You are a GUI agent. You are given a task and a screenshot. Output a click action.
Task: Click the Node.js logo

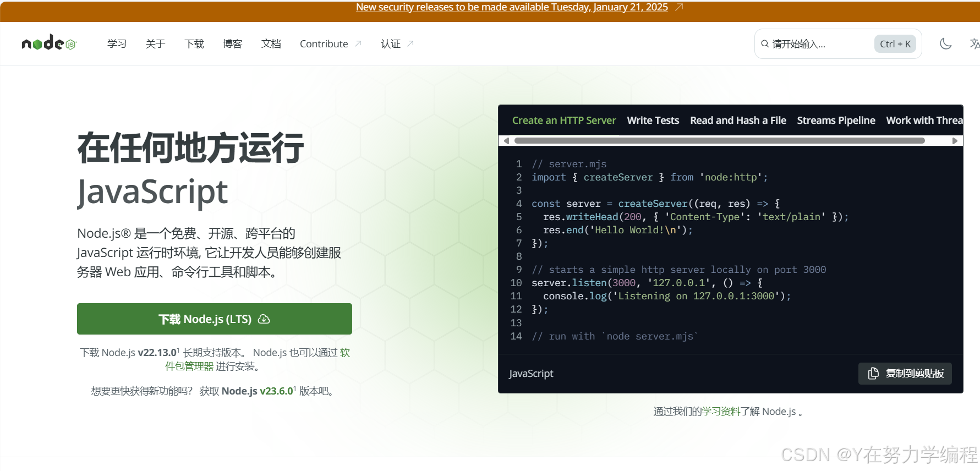(x=49, y=43)
